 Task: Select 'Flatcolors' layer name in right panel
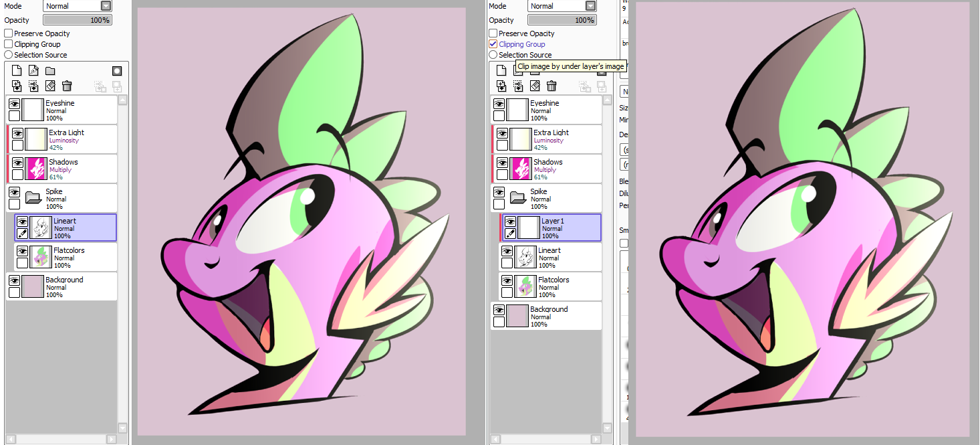click(554, 280)
